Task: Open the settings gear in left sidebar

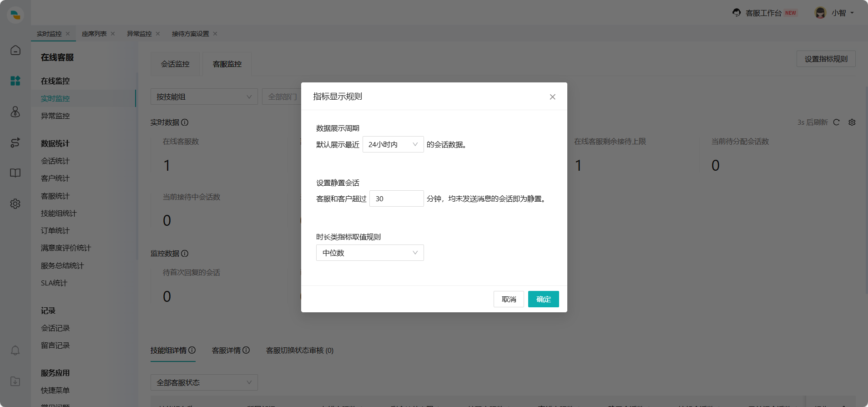Action: point(15,203)
